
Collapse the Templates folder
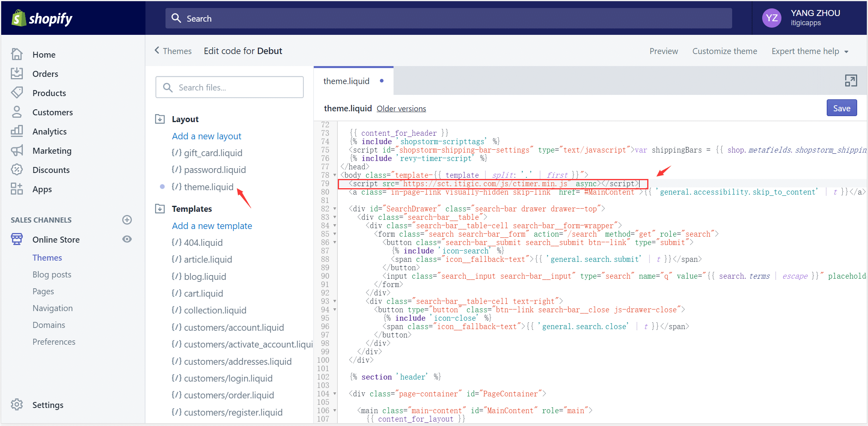pos(160,209)
